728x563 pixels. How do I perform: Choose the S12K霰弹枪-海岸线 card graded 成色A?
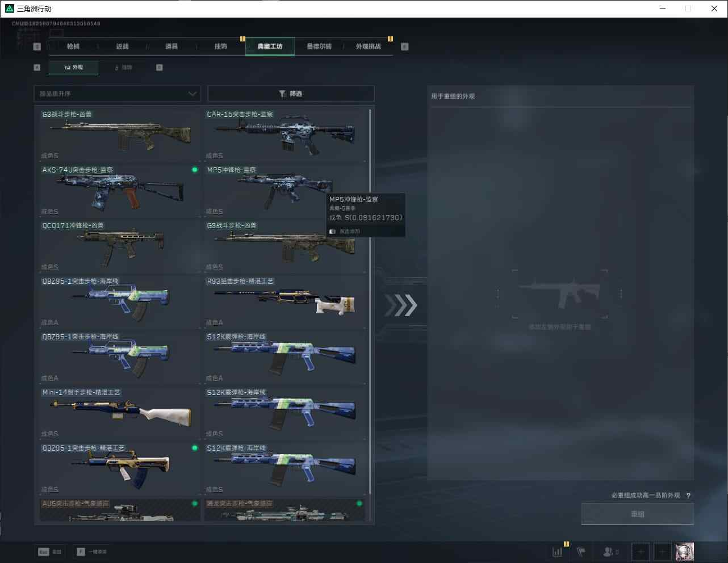click(285, 358)
